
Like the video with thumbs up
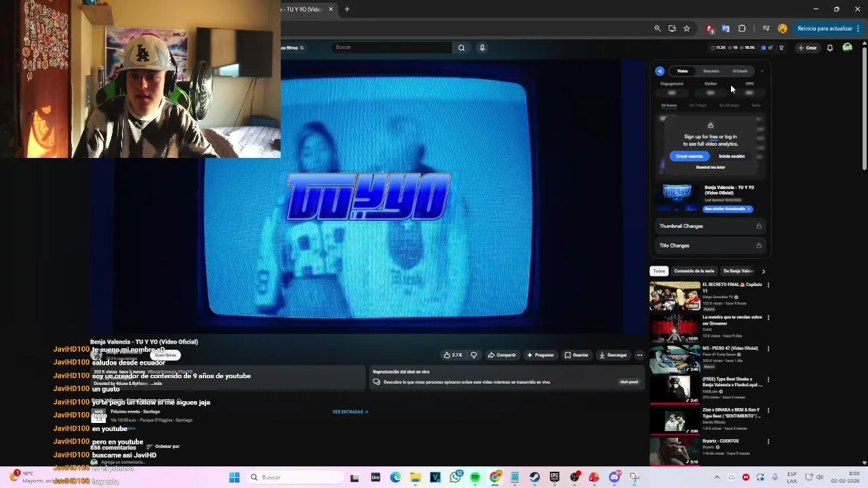pos(452,355)
